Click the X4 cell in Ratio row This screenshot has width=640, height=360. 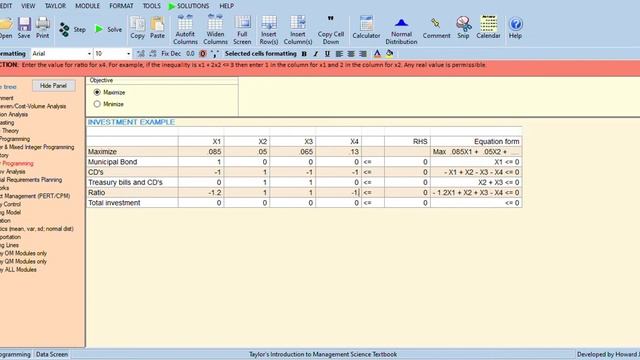point(338,193)
